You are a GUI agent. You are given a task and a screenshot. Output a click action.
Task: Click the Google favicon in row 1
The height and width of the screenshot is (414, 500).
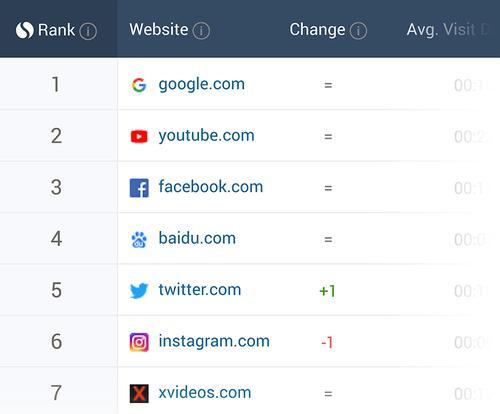[139, 85]
